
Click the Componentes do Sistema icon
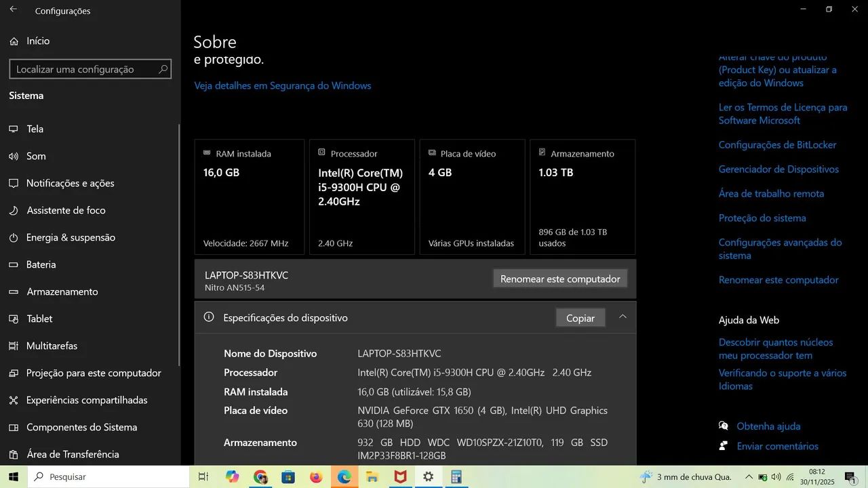click(x=13, y=427)
